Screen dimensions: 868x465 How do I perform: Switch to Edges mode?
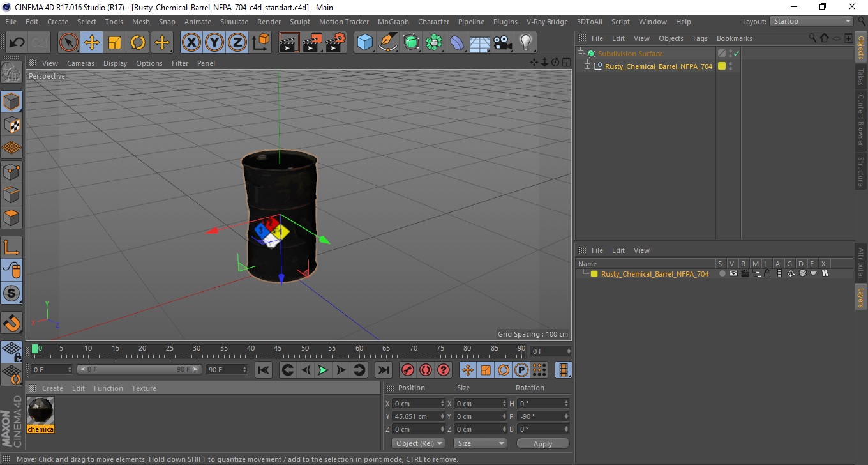(11, 194)
